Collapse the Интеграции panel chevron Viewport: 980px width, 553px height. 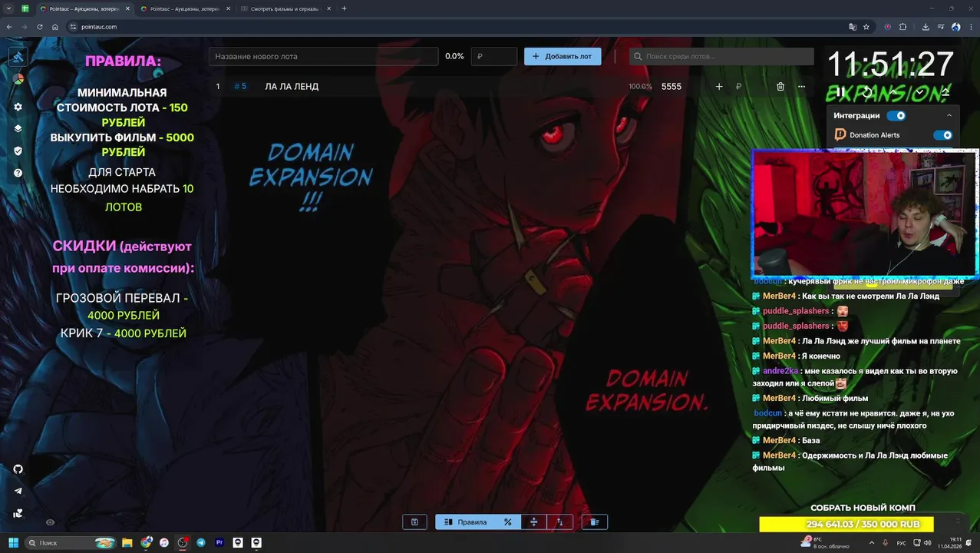tap(949, 116)
